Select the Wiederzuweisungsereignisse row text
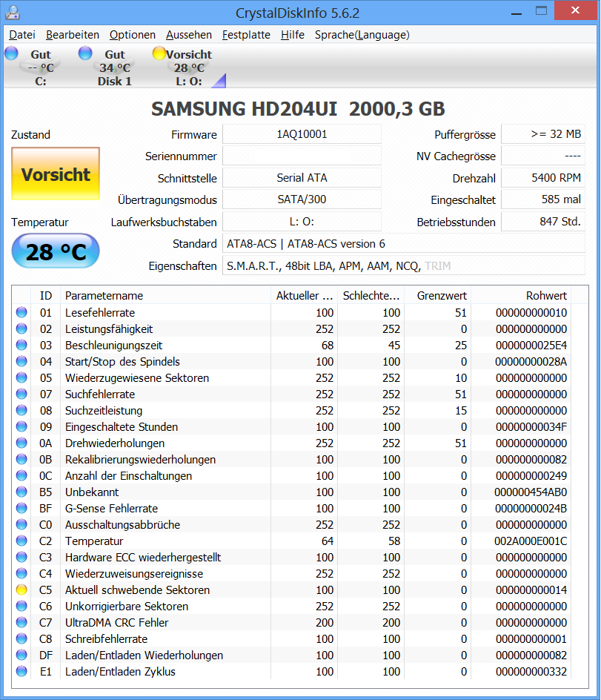The height and width of the screenshot is (700, 601). pyautogui.click(x=134, y=574)
